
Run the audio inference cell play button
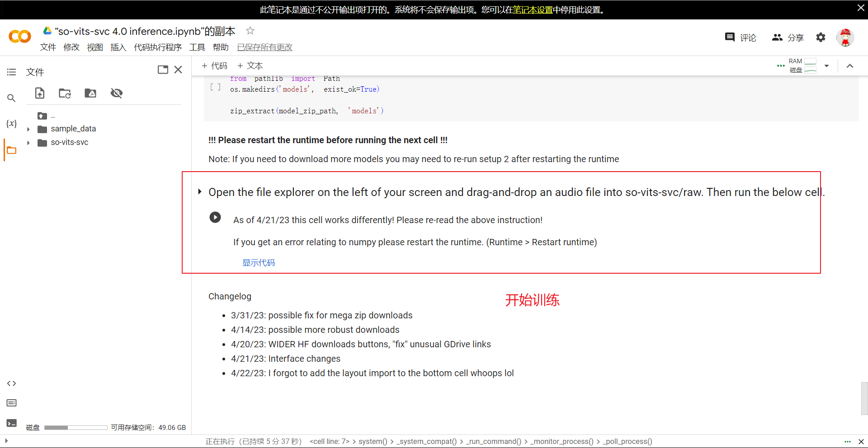[215, 217]
